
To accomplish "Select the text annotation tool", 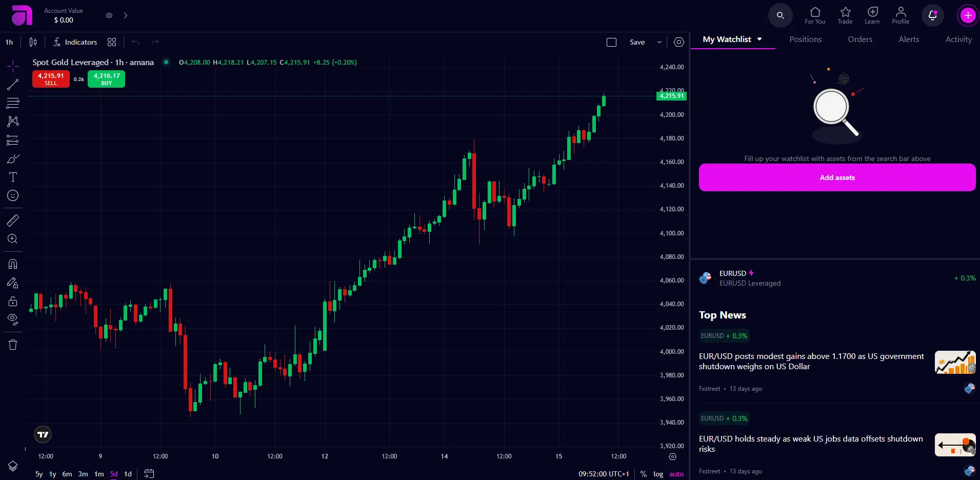I will [13, 177].
